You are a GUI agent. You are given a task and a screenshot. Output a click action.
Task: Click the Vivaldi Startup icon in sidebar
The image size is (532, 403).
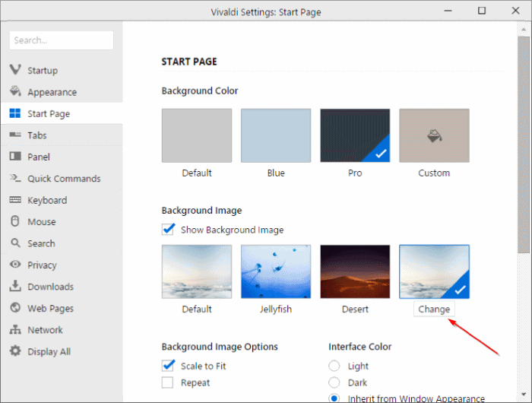15,70
